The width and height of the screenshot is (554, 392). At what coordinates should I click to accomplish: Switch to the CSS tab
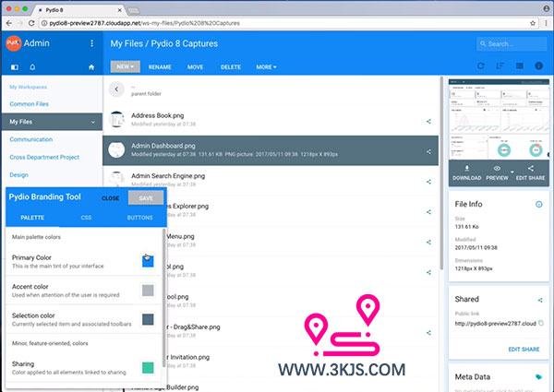pos(86,218)
